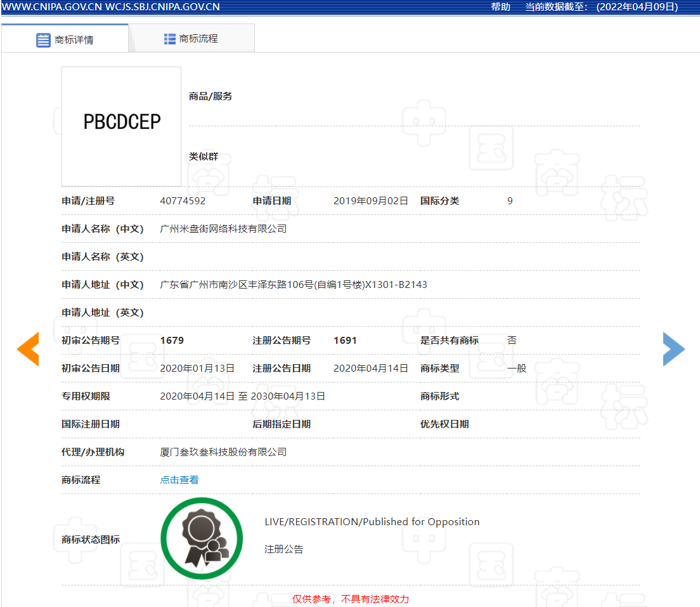Open the 帮助 help link

tap(500, 7)
